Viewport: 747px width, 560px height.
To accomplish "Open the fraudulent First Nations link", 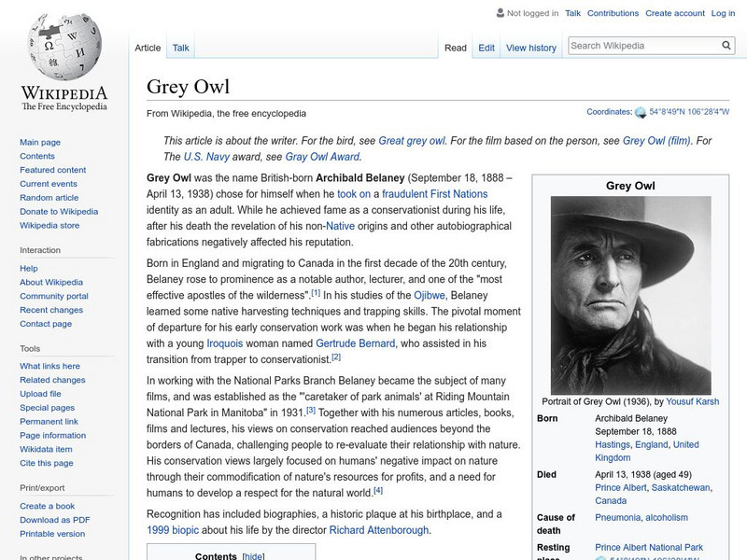I will [x=434, y=194].
